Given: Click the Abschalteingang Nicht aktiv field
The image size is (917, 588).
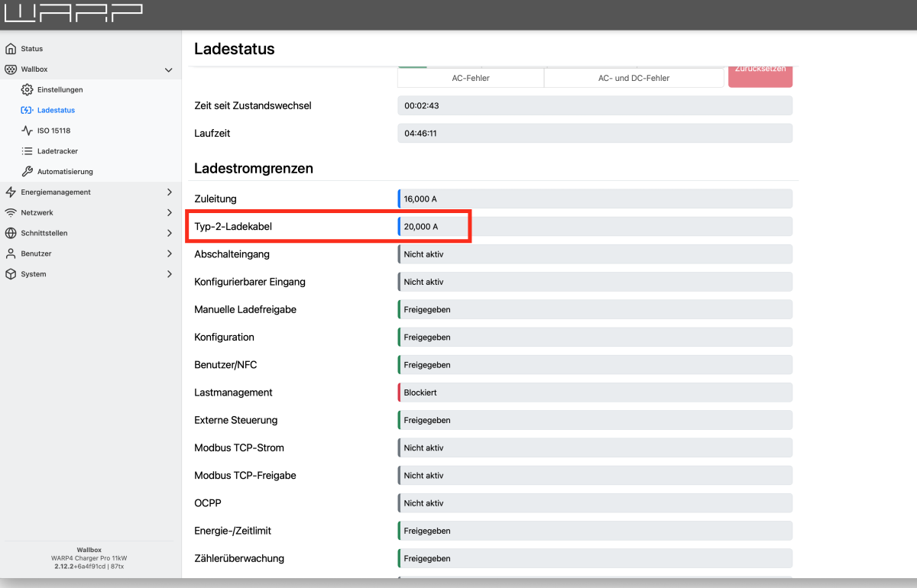Looking at the screenshot, I should [x=595, y=254].
